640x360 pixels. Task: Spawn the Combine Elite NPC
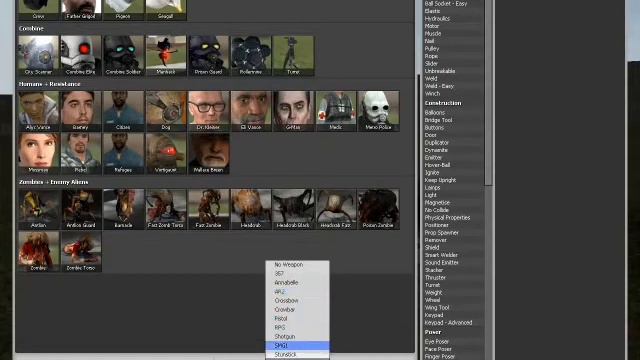[81, 56]
